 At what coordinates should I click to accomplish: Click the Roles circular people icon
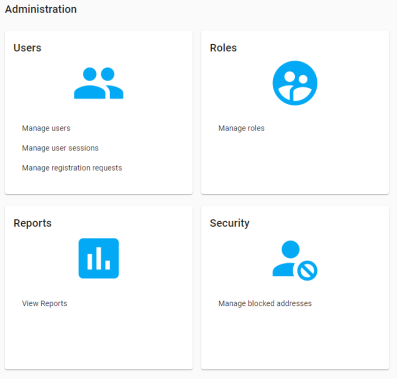click(295, 83)
